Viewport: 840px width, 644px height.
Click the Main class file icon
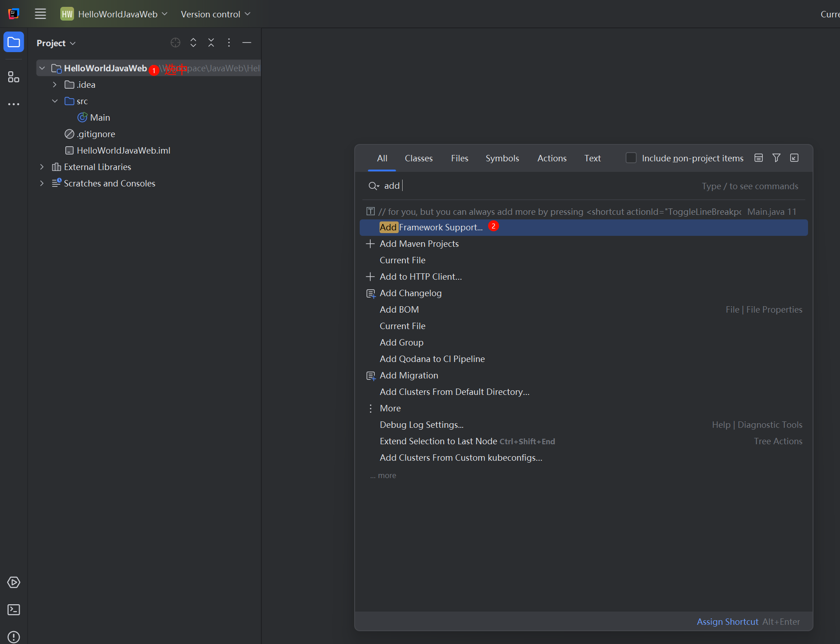[x=82, y=117]
